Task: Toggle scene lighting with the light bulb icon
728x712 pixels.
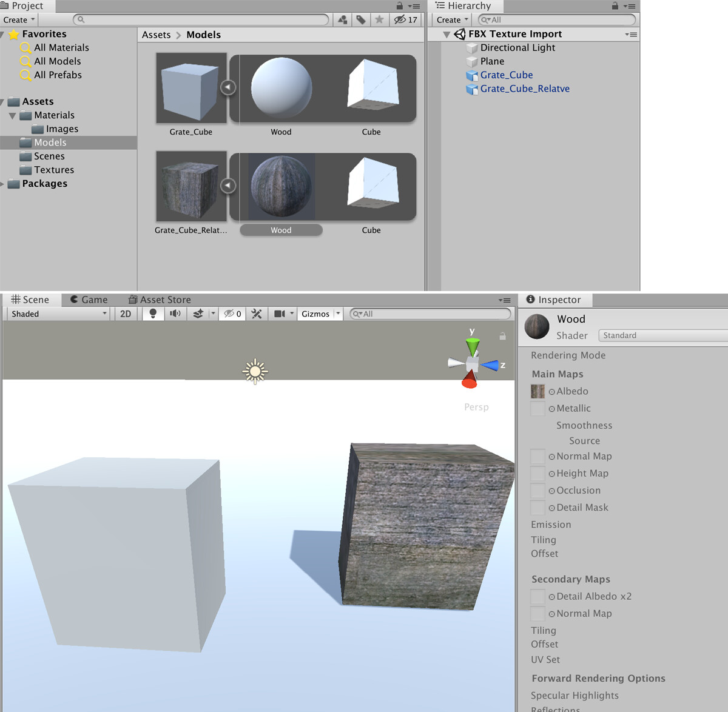Action: click(x=153, y=314)
